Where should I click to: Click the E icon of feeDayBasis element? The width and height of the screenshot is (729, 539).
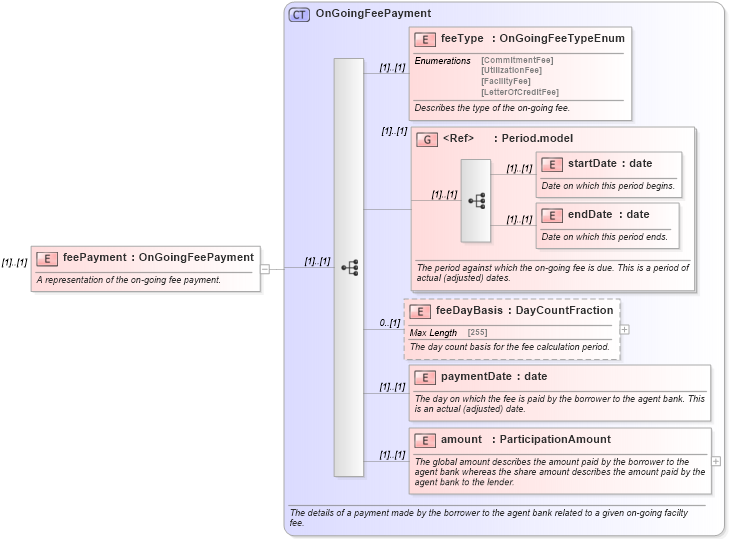click(x=420, y=312)
